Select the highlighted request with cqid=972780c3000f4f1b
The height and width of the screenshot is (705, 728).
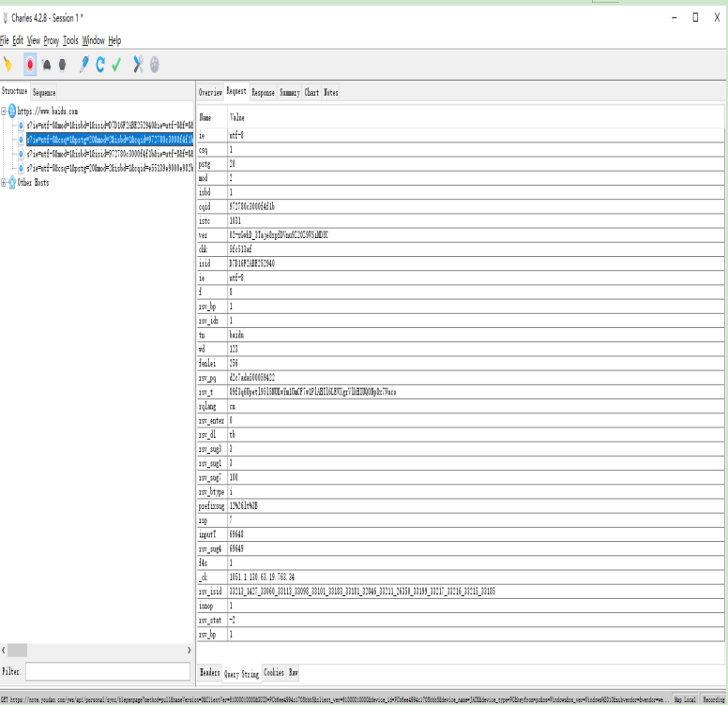(110, 140)
